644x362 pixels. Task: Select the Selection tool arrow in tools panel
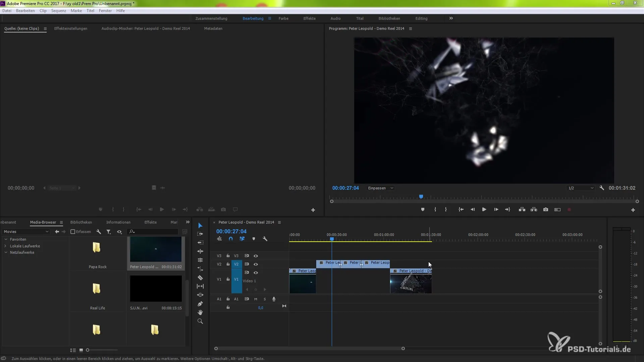click(200, 225)
